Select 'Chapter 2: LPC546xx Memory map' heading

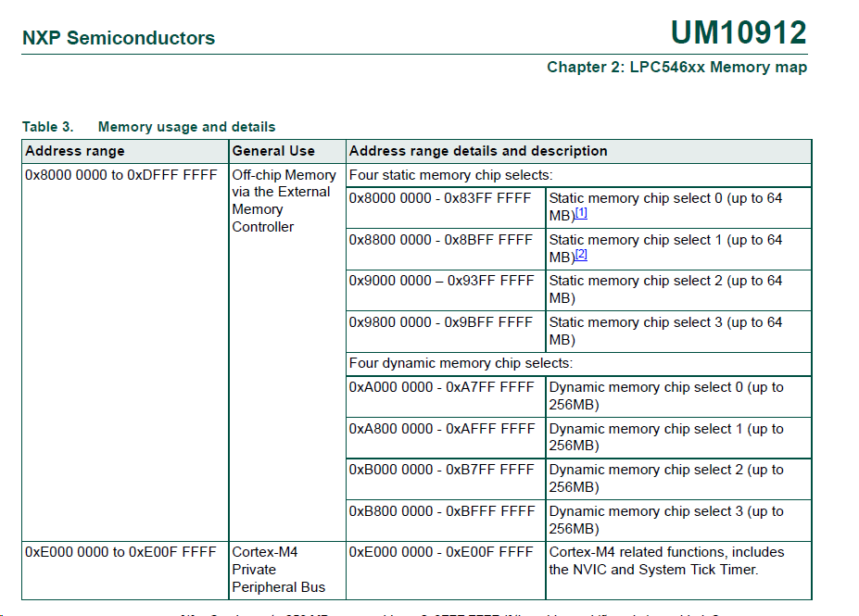[676, 68]
